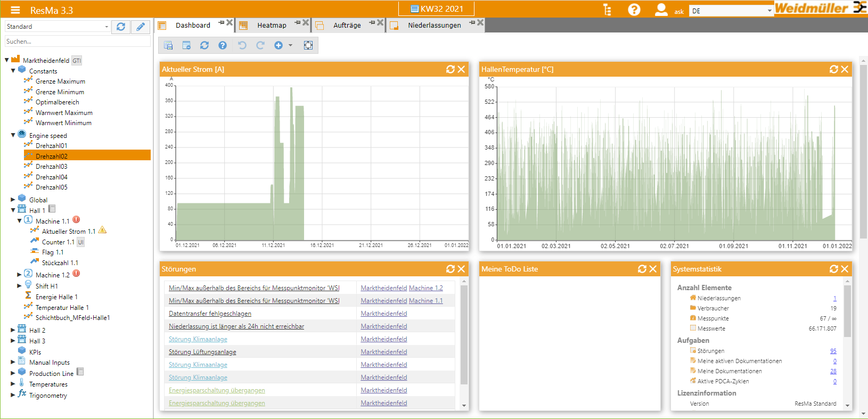868x419 pixels.
Task: Toggle the pin on the Niederlassungen tab
Action: (x=472, y=22)
